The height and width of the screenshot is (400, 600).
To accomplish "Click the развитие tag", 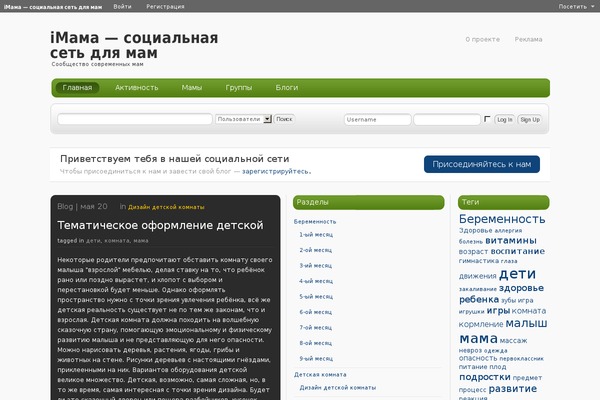I will [x=513, y=389].
